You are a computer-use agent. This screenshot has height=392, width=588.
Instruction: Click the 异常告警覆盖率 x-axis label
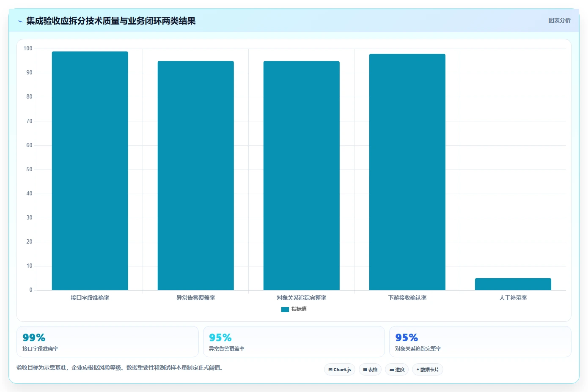tap(196, 298)
